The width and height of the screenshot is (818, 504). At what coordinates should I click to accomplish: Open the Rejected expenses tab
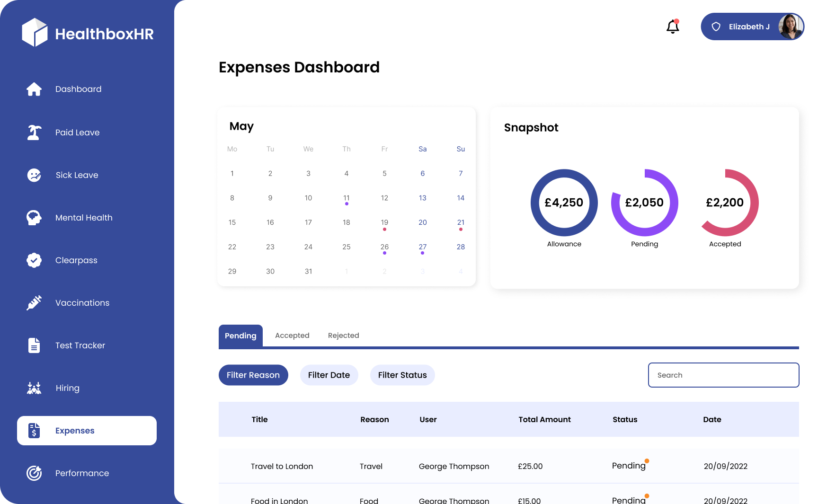[343, 336]
